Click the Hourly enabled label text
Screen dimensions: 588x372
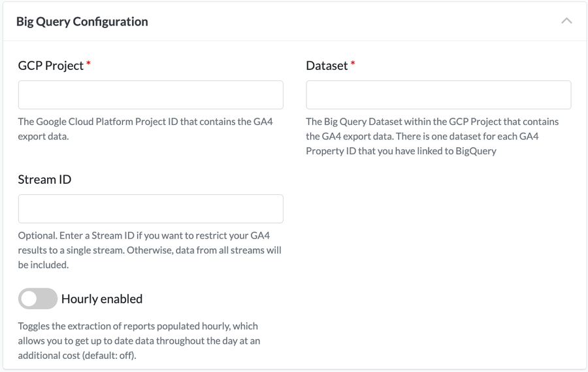(102, 299)
